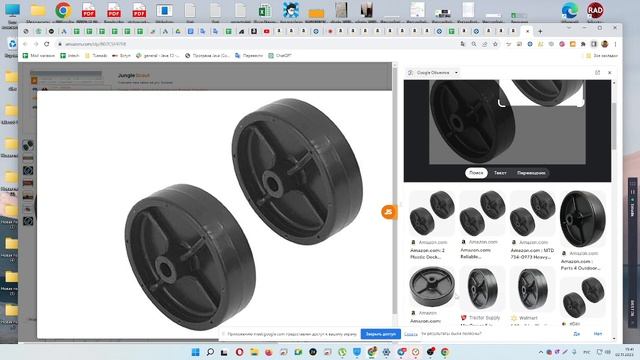640x360 pixels.
Task: Click the blue 'Закрыть доступ' button
Action: [x=380, y=334]
